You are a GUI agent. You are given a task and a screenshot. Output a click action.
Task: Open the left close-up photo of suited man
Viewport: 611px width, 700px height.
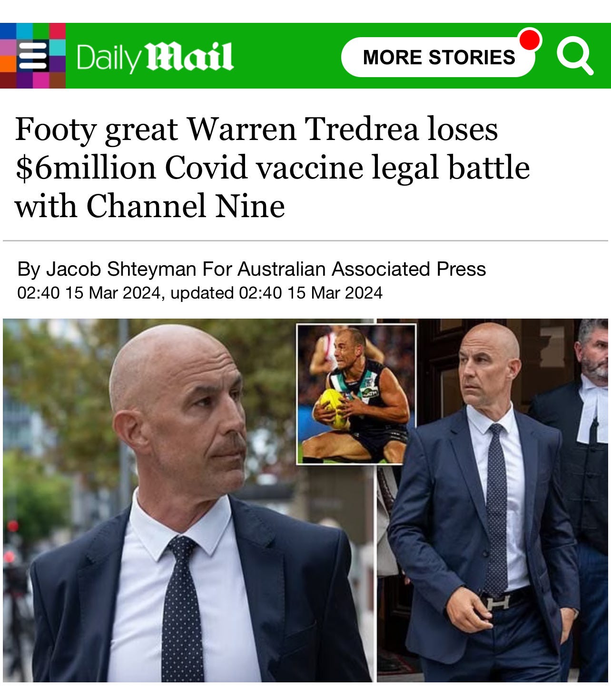[x=188, y=500]
